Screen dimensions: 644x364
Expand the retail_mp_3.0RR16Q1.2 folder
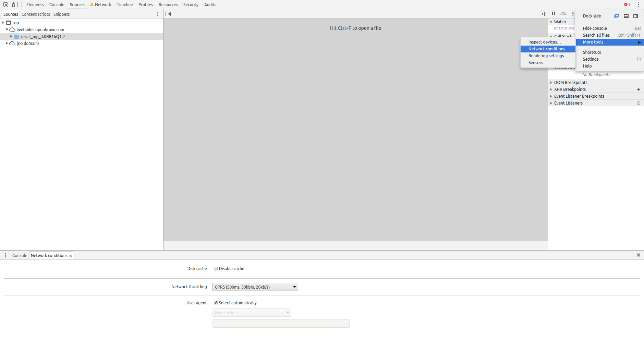point(11,36)
